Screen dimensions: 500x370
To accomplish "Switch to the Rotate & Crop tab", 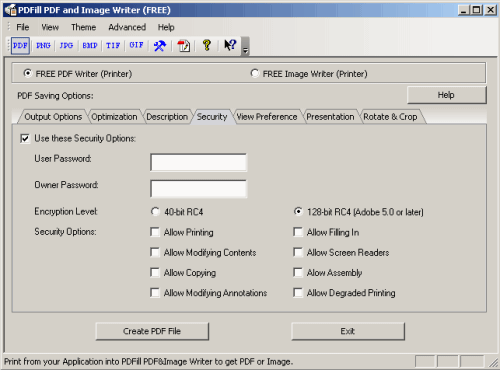I will (x=390, y=117).
